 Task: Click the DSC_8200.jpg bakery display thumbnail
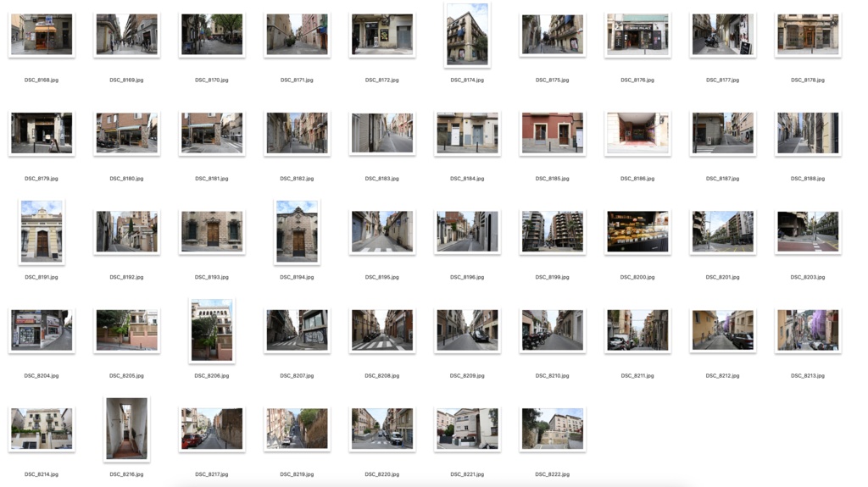637,231
